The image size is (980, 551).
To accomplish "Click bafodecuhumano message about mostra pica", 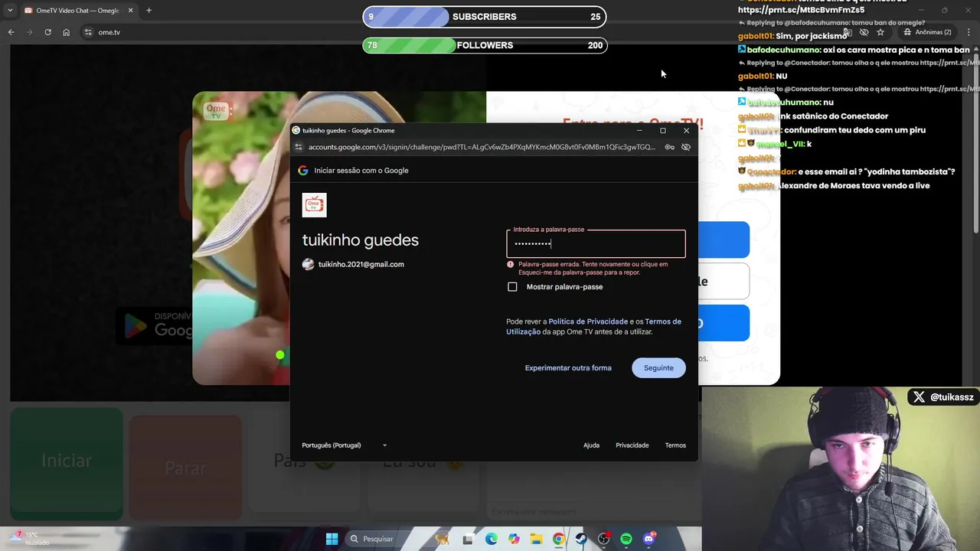I will point(854,50).
